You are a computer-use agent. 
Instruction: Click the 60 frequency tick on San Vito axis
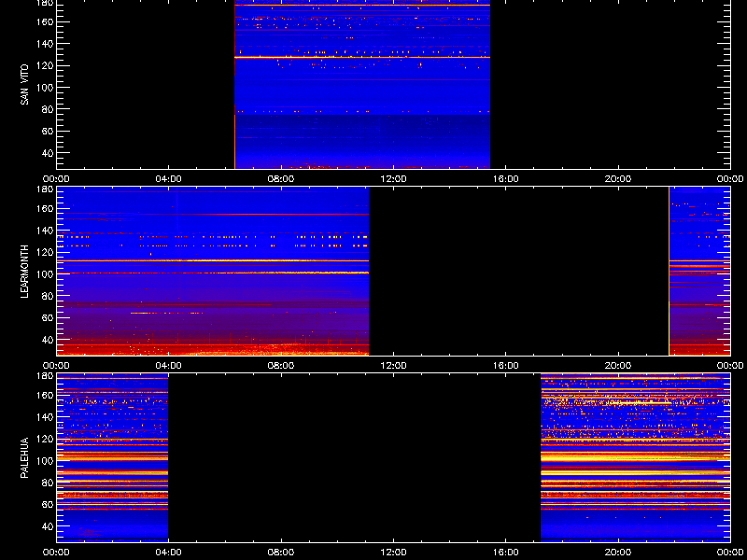click(x=48, y=131)
